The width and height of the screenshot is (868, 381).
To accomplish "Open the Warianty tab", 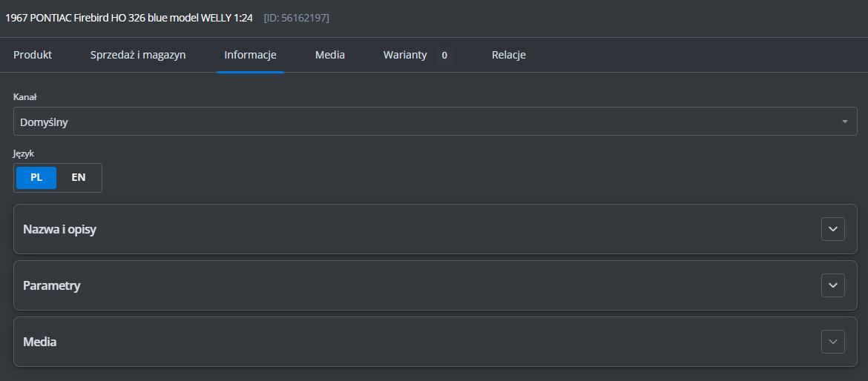I will coord(405,55).
